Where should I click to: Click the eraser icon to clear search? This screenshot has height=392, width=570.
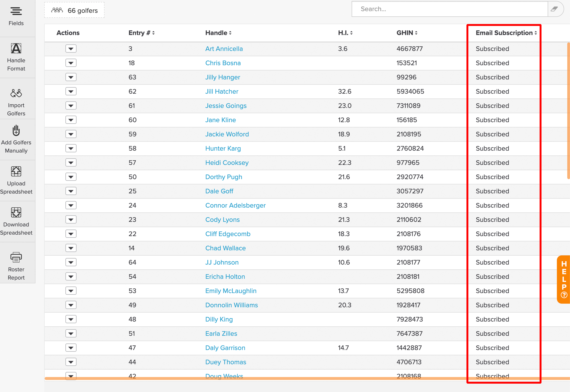pos(554,9)
